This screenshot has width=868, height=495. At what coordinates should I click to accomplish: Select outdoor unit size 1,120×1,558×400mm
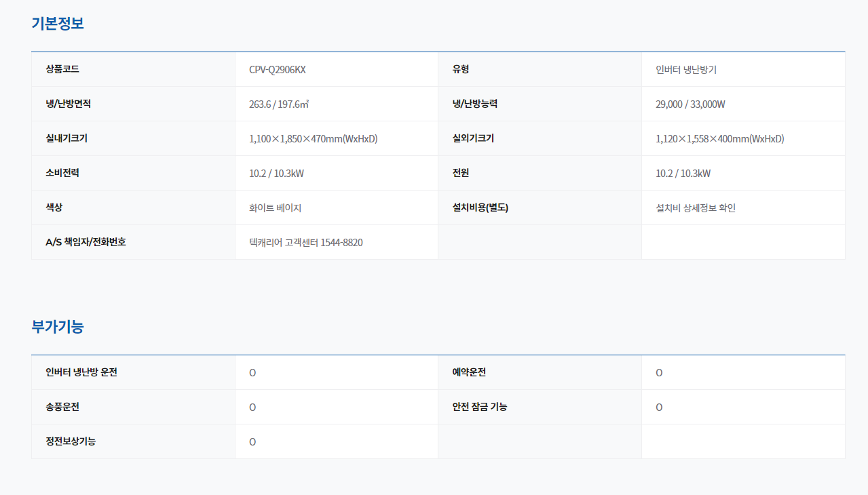(719, 139)
